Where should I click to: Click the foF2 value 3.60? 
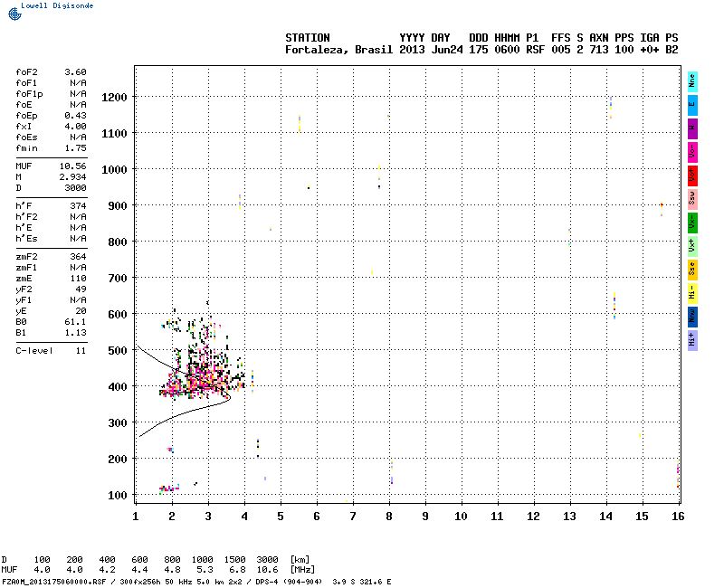75,72
